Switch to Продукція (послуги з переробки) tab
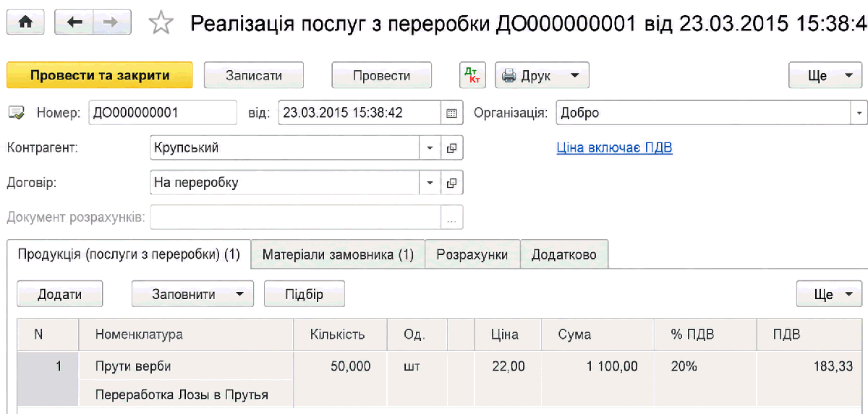This screenshot has width=868, height=414. coord(129,254)
